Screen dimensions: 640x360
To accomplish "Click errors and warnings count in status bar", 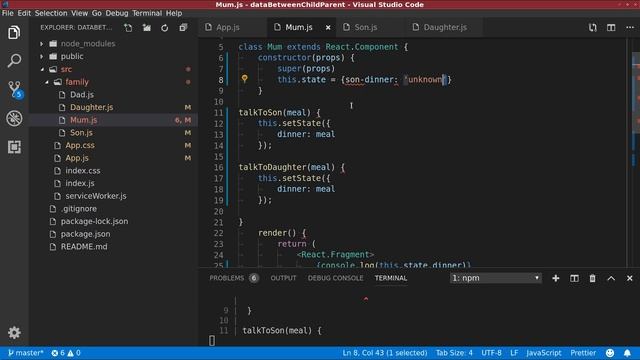I will click(66, 353).
